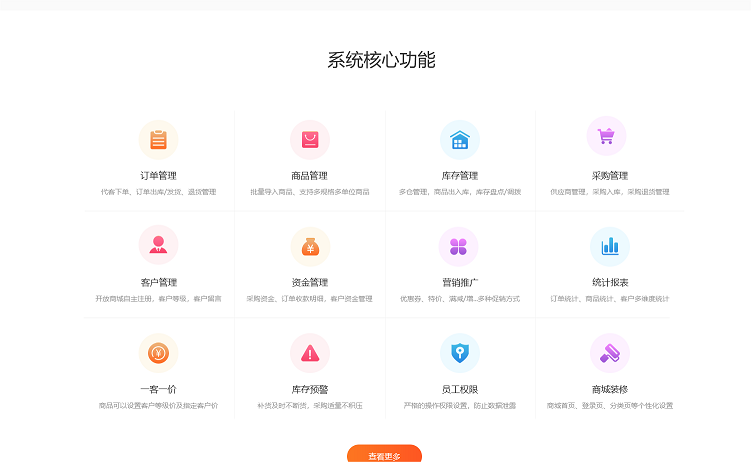Click description 多仓管理，商品出入库，库存盘点/调拨

click(460, 192)
